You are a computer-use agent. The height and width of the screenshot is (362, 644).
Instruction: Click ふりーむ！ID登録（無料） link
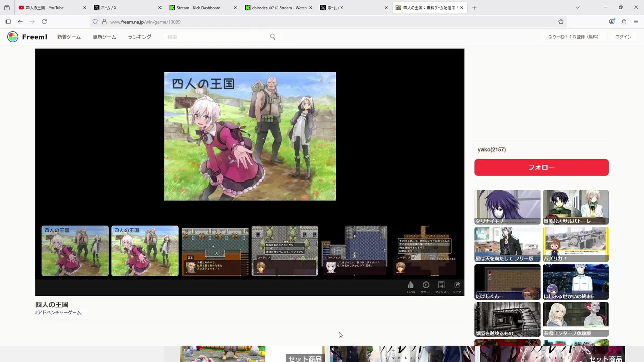(x=573, y=37)
